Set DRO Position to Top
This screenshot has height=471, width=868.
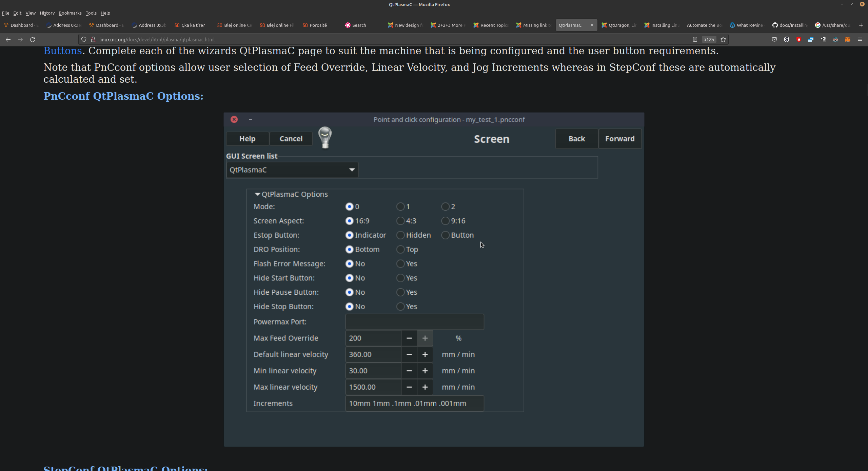400,249
